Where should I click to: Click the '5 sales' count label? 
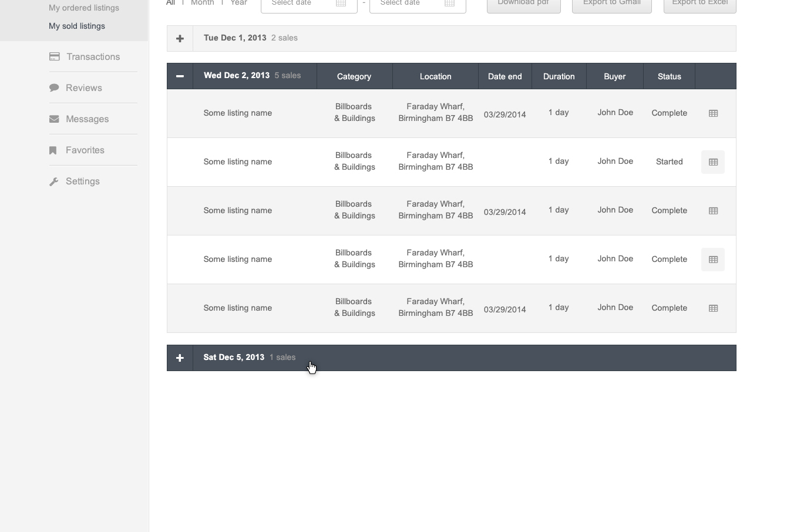288,75
